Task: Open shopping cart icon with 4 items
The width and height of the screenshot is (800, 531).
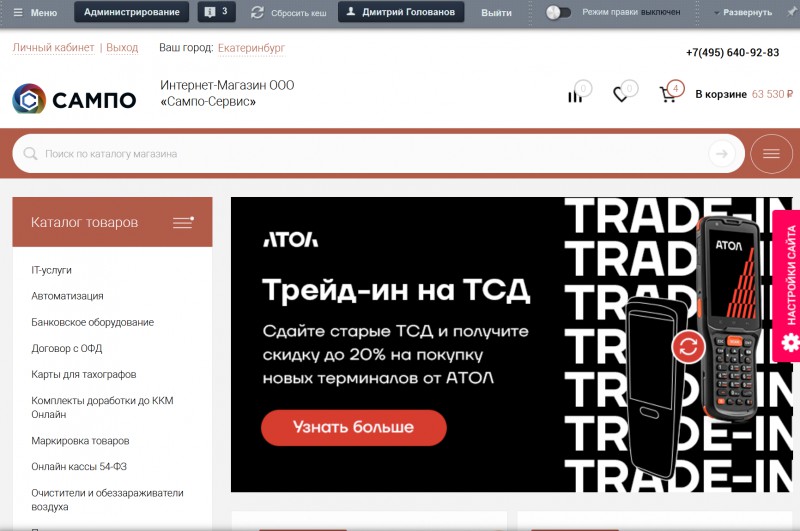Action: (x=667, y=94)
